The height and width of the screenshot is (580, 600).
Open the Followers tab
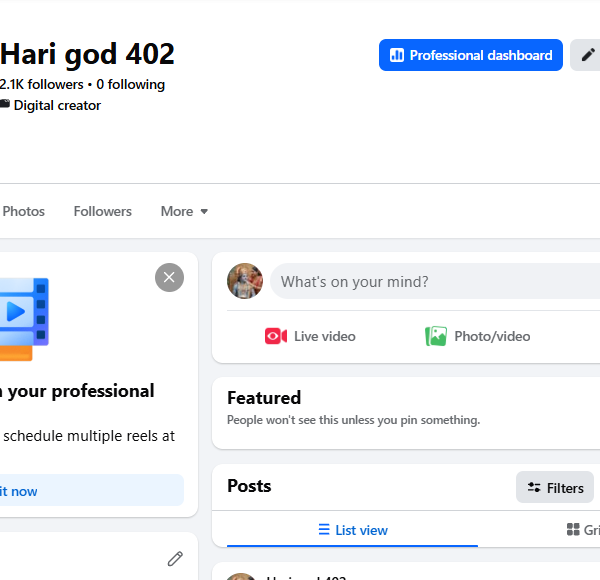point(103,211)
